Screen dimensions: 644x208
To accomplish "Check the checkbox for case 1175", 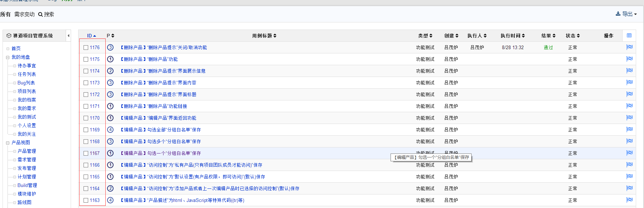I will [86, 59].
